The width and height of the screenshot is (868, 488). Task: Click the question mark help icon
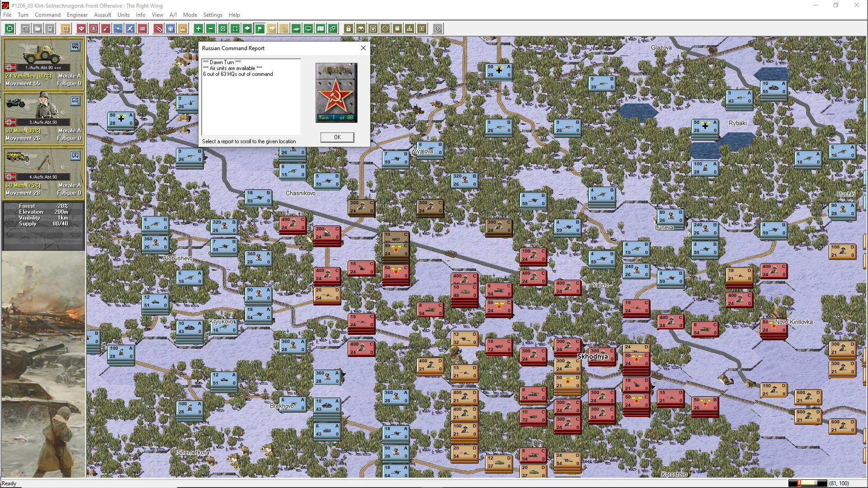pyautogui.click(x=437, y=28)
